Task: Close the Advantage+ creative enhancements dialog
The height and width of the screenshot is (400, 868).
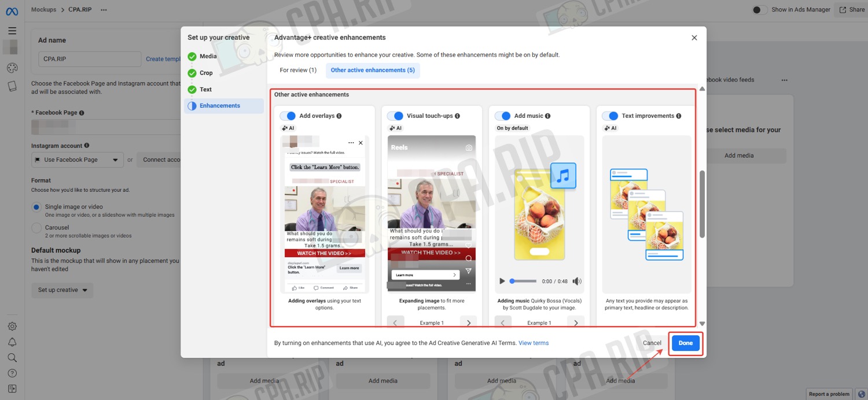Action: 694,38
